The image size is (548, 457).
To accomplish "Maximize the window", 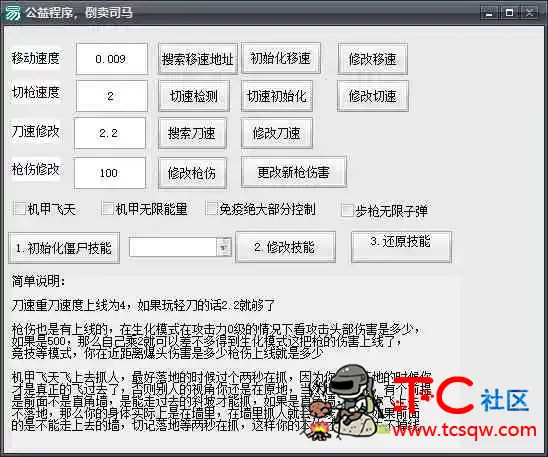I will click(510, 13).
